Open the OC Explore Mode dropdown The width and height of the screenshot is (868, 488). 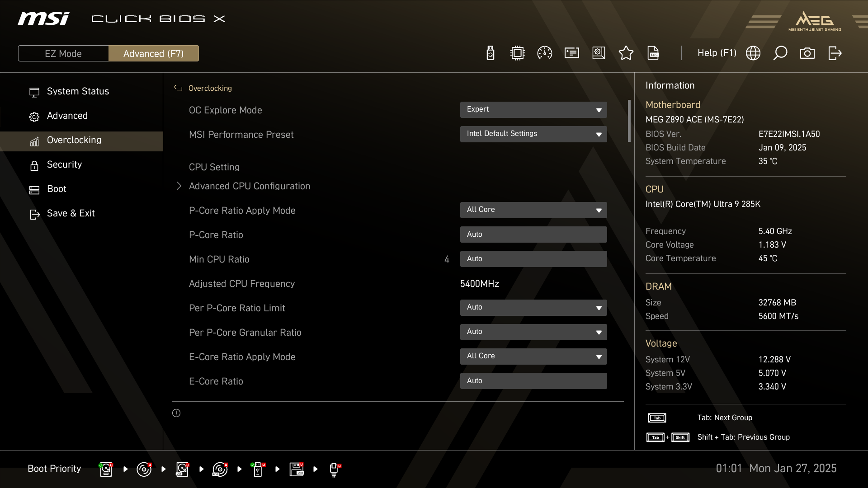tap(533, 110)
